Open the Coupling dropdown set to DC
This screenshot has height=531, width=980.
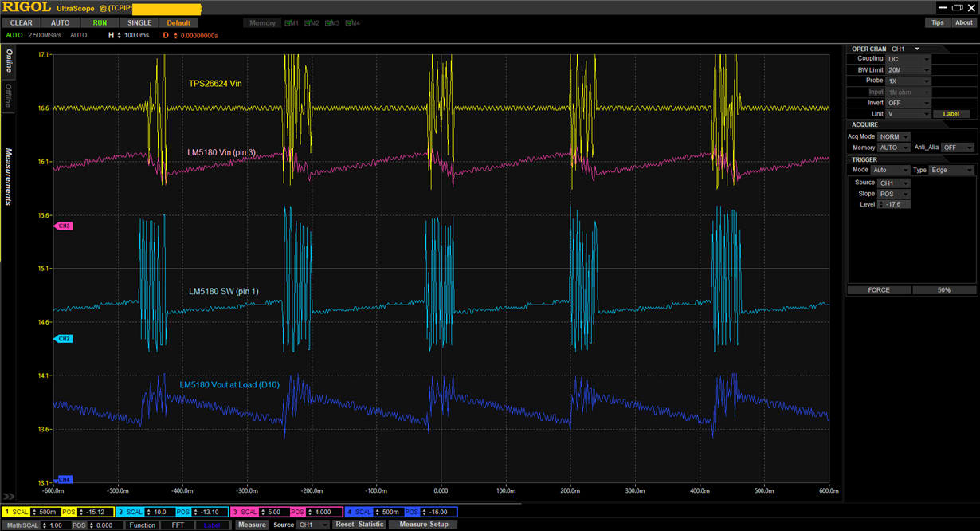908,59
